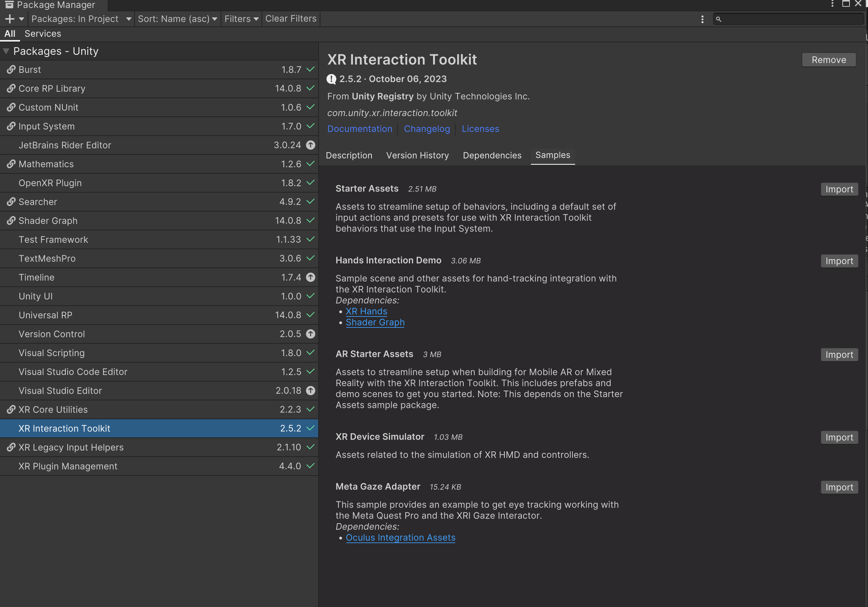Open the XR Hands dependency link

pos(366,312)
